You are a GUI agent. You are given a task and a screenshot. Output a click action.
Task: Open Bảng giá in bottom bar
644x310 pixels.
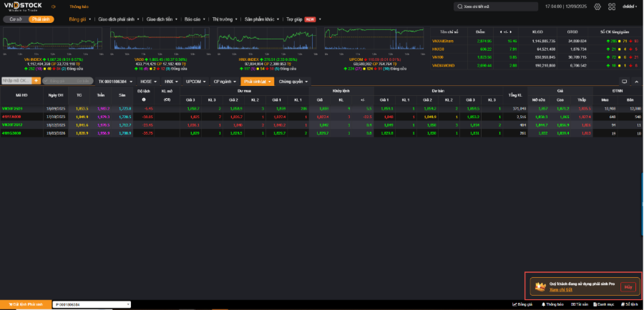[x=524, y=305]
